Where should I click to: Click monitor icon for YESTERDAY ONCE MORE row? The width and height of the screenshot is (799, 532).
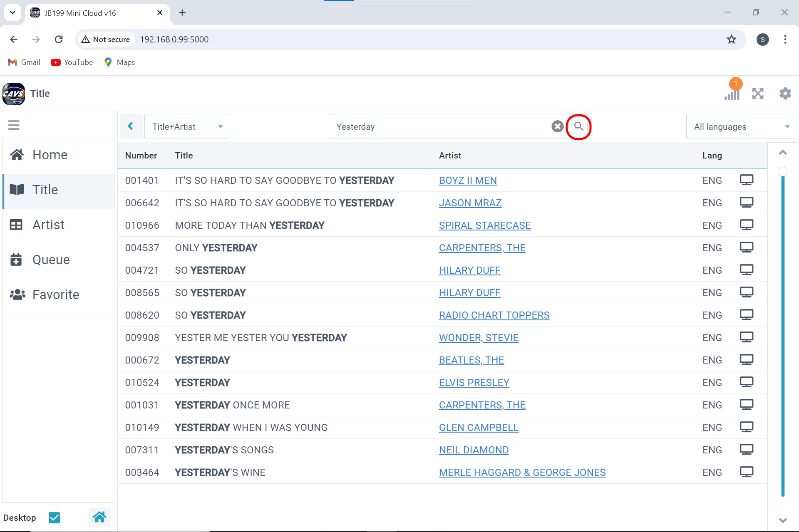click(747, 405)
